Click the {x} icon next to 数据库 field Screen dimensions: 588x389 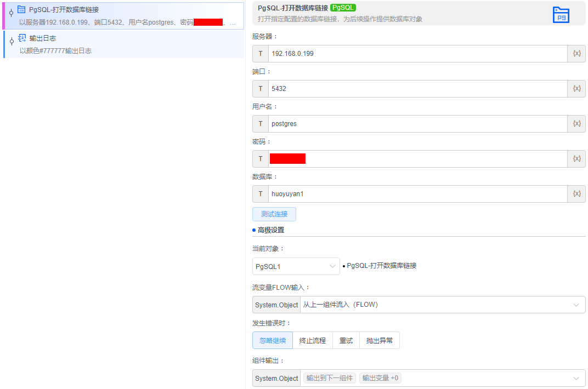(578, 193)
